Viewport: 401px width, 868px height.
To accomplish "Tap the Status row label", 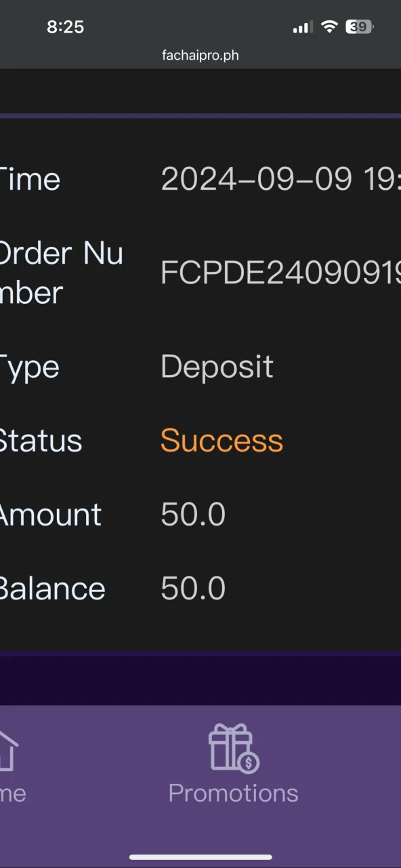I will 41,441.
